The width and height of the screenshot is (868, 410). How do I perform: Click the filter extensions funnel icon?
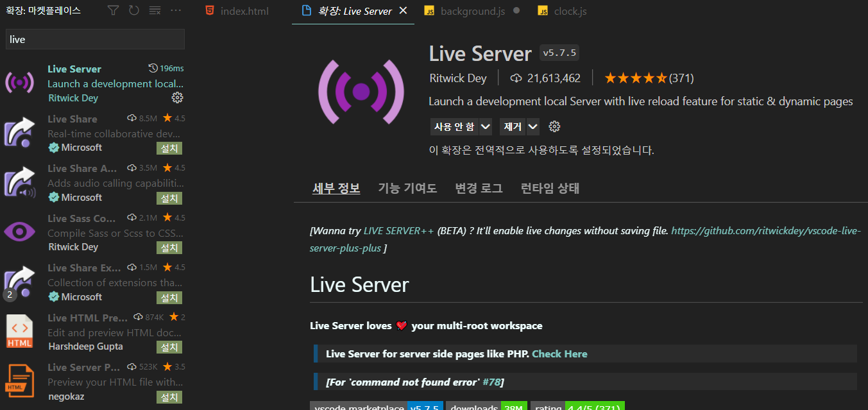113,10
